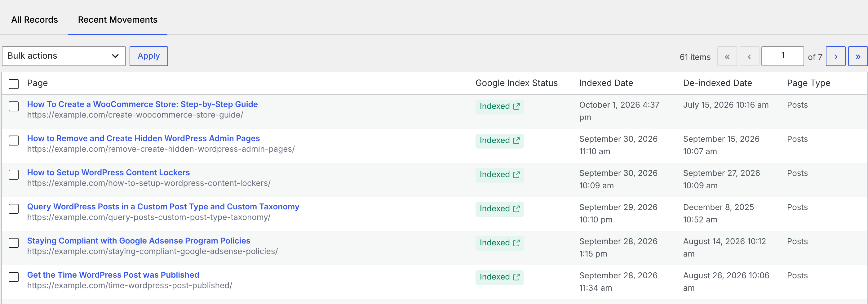Image resolution: width=868 pixels, height=304 pixels.
Task: Click the De-indexed Date column header
Action: click(717, 83)
